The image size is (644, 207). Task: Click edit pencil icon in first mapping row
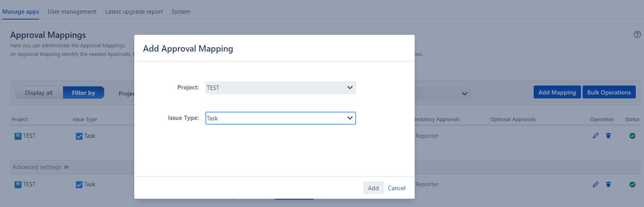point(595,136)
